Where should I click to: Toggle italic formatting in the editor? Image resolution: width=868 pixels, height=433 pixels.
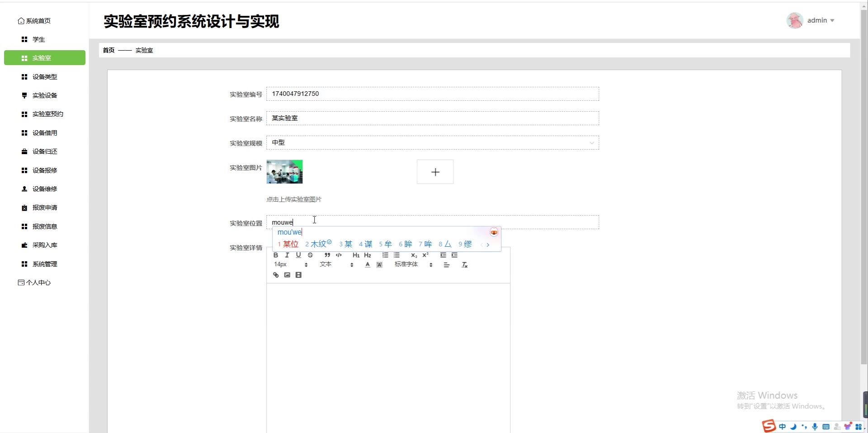tap(287, 255)
